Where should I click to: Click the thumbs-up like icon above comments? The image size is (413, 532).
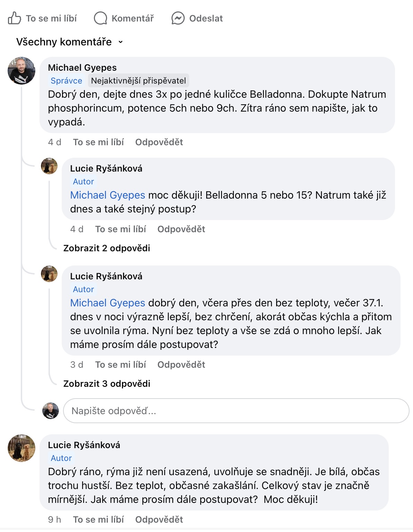15,18
